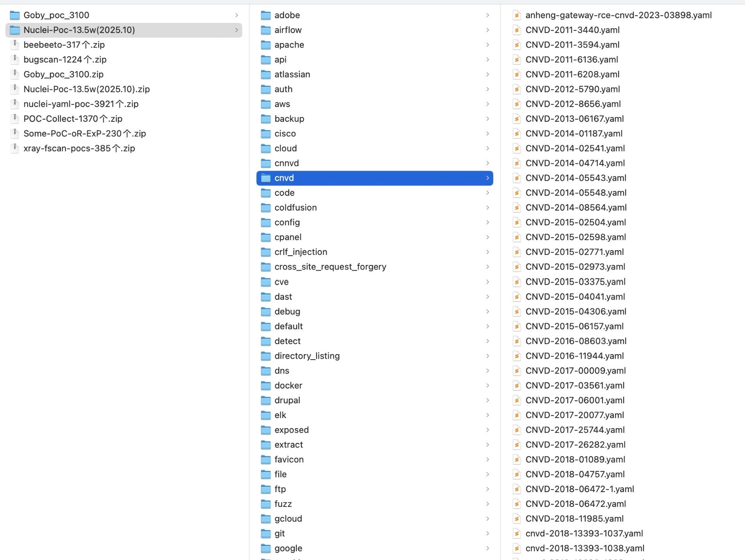Click the xray-fscan-pocs-385 zip icon
The height and width of the screenshot is (560, 745).
15,148
